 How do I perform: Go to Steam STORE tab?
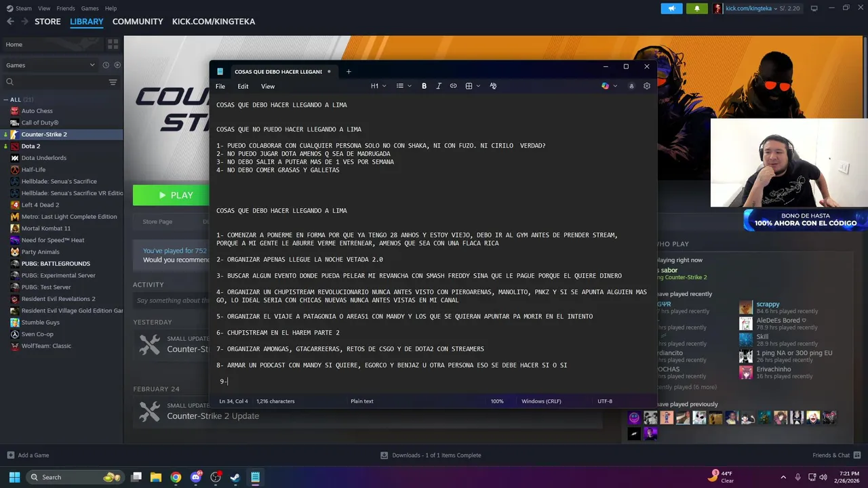coord(47,22)
